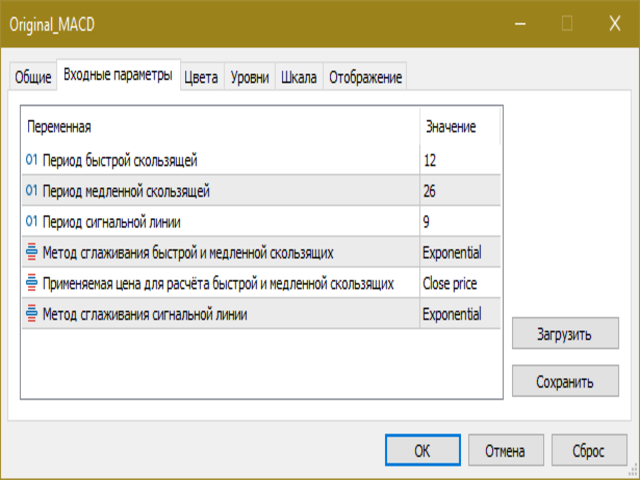
Task: Confirm with the OK button
Action: [422, 450]
